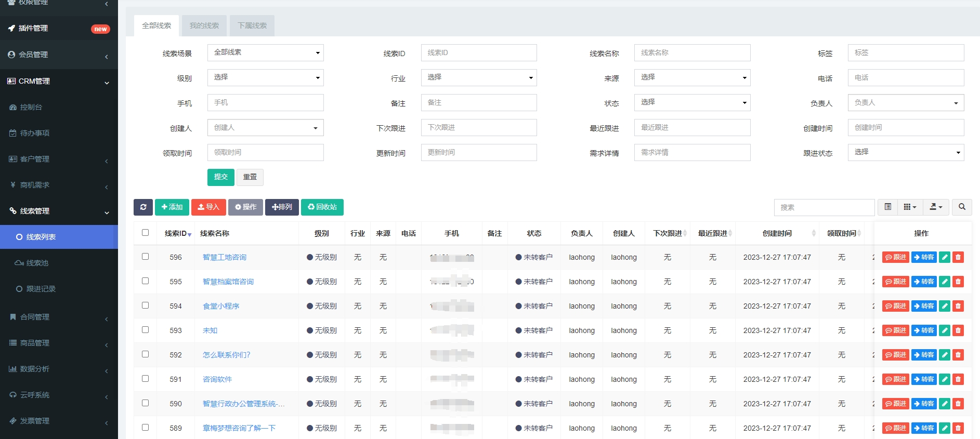Select 线索列表 in sidebar menu
980x439 pixels.
[59, 237]
